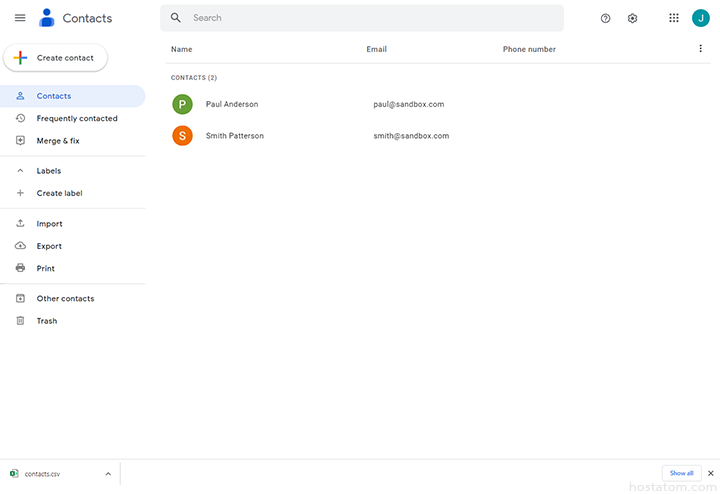720x494 pixels.
Task: Expand contacts.csv download options arrow
Action: pyautogui.click(x=108, y=474)
